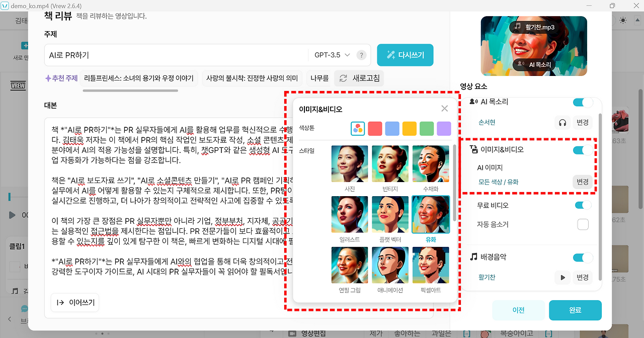Screen dimensions: 644x338
Task: Toggle the 이미지&비디오 switch
Action: (x=583, y=150)
